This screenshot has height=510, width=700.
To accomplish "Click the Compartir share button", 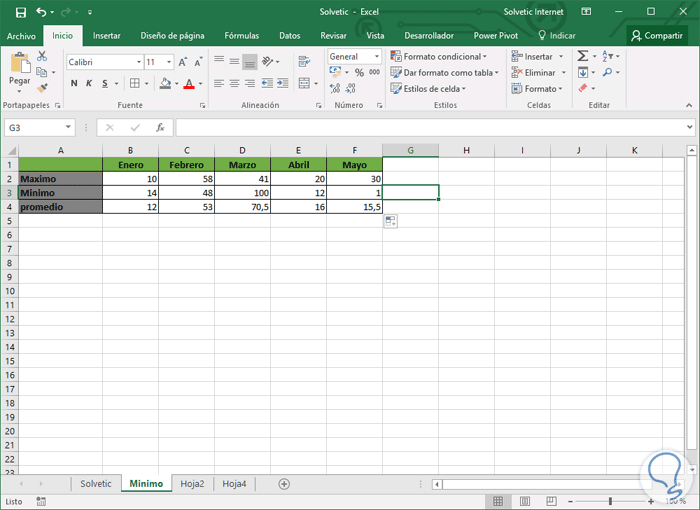I will [x=657, y=36].
